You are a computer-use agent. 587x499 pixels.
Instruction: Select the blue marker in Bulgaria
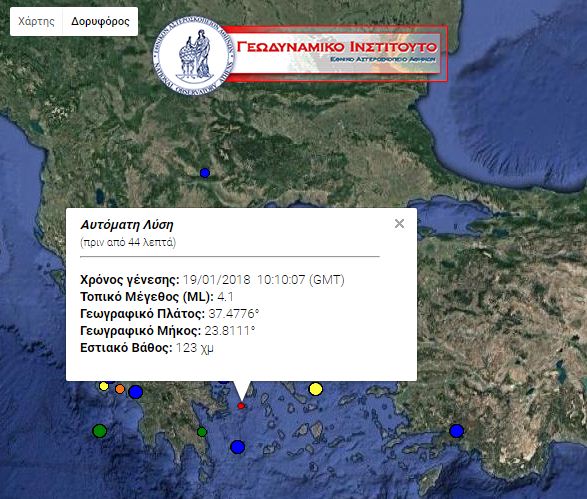click(205, 173)
